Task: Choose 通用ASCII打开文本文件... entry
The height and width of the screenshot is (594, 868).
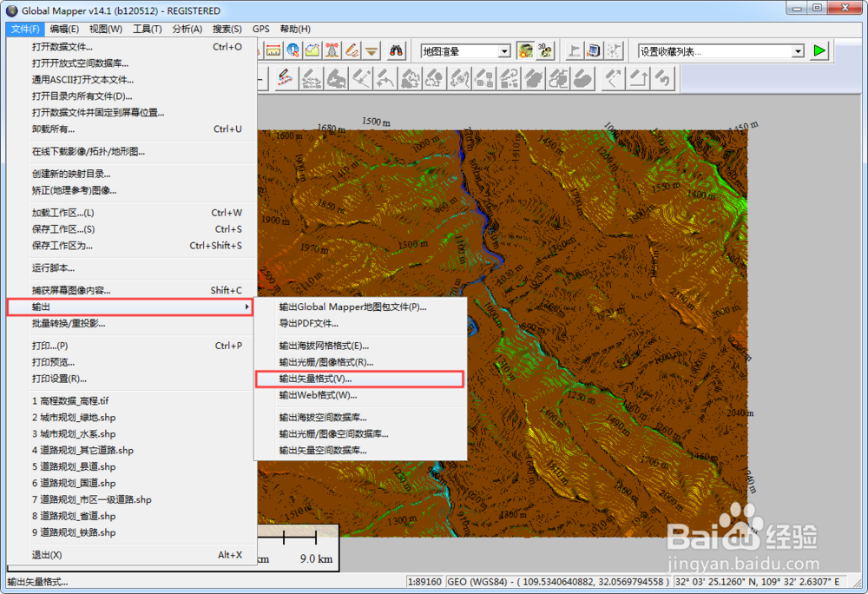Action: click(x=132, y=80)
